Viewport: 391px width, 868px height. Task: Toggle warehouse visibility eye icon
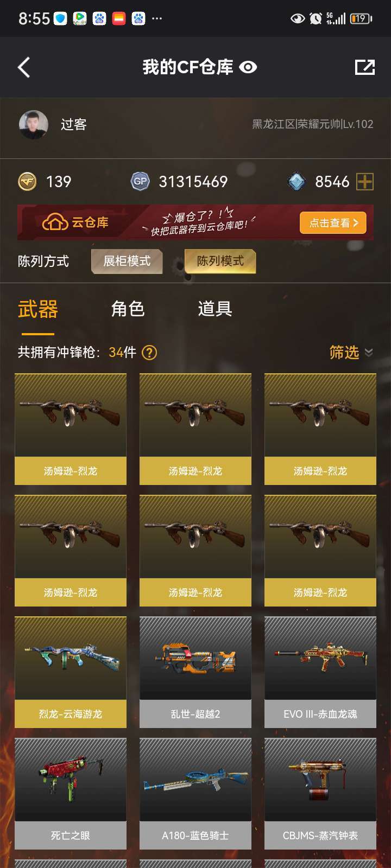[248, 67]
